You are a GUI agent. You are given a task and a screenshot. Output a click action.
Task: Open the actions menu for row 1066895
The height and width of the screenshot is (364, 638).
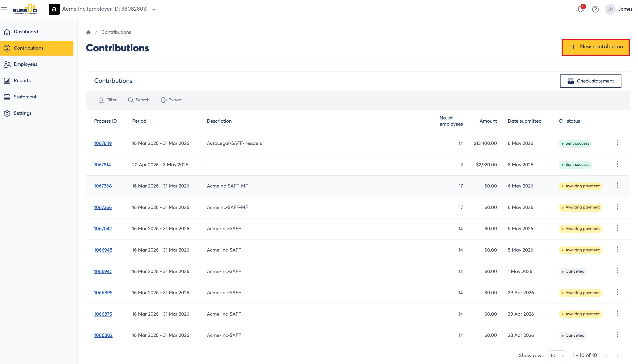pos(617,292)
